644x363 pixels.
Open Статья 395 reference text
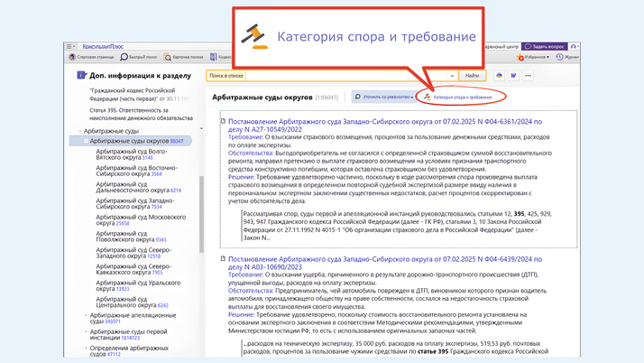(141, 115)
